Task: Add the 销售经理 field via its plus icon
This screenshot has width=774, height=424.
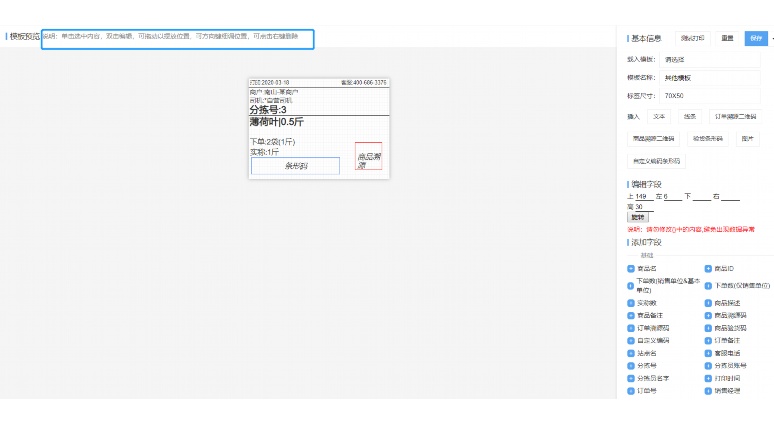Action: [708, 391]
